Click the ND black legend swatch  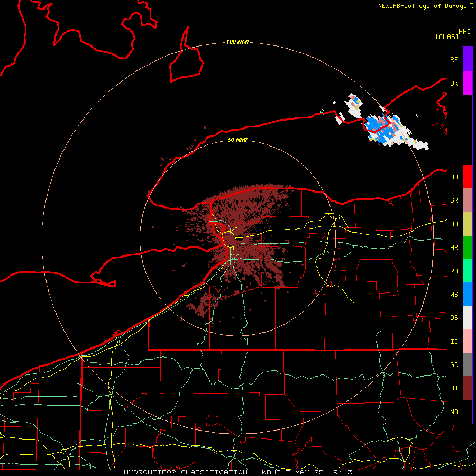[467, 411]
